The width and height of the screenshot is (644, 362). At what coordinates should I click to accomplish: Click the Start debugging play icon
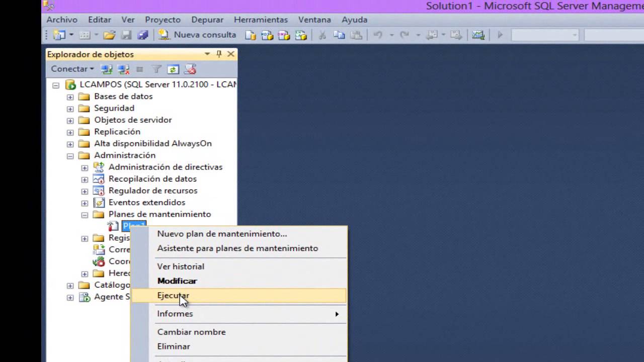tap(500, 35)
